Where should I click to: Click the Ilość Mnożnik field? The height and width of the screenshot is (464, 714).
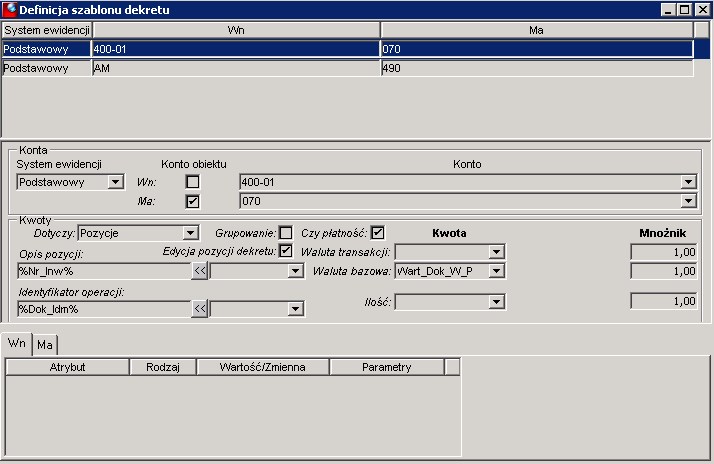(664, 301)
